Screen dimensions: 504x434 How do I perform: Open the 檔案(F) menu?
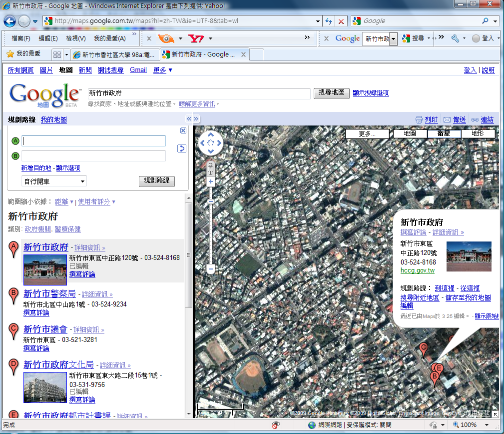coord(21,38)
